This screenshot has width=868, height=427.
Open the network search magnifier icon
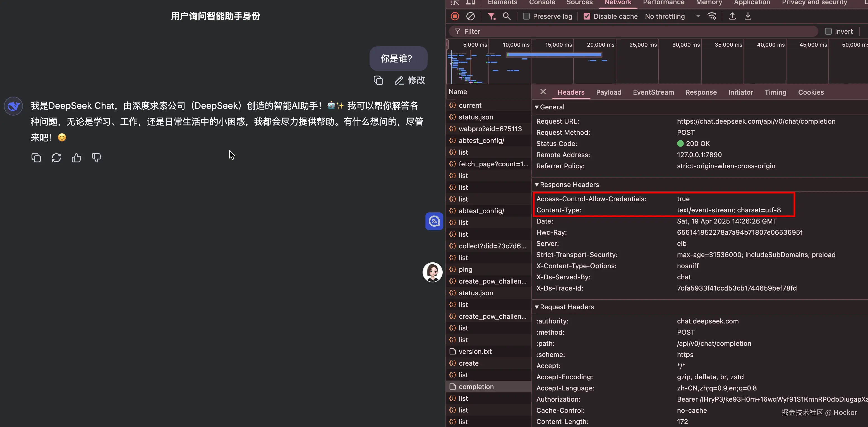point(507,16)
